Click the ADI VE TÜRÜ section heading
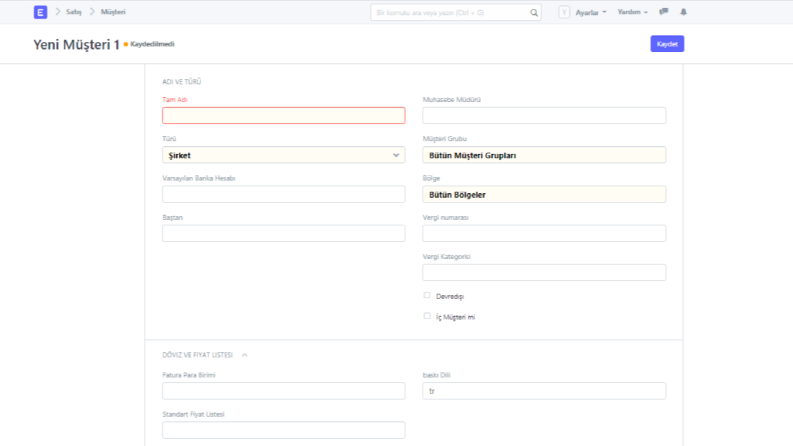 coord(182,81)
